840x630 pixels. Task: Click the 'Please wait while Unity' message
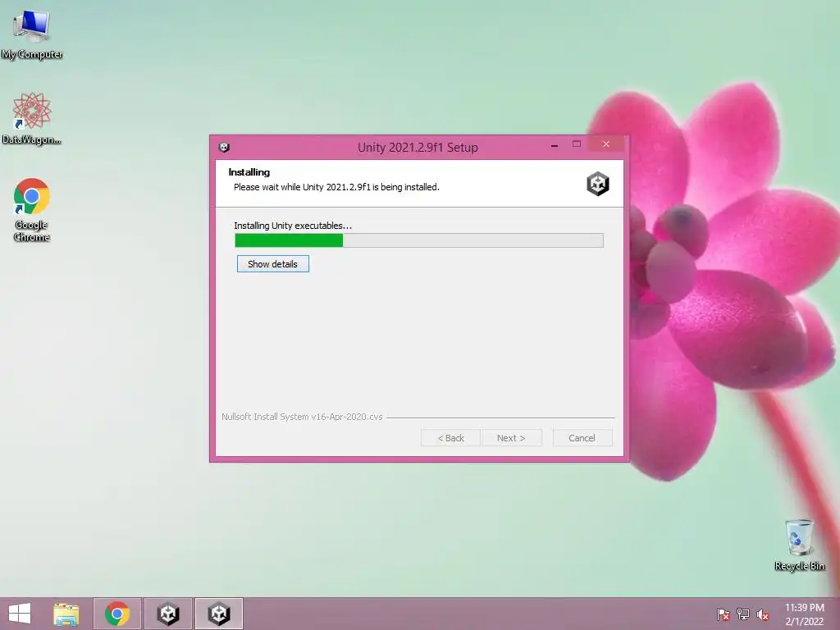click(x=336, y=187)
